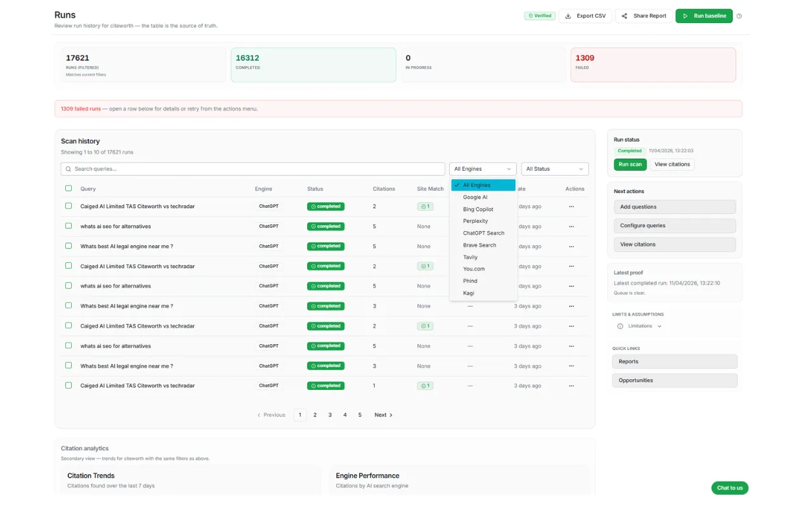Toggle the select-all checkbox in table header
The height and width of the screenshot is (508, 812).
point(69,189)
